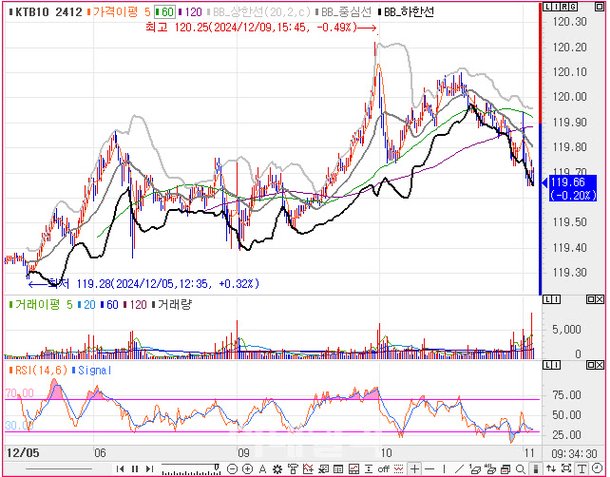Image resolution: width=610 pixels, height=477 pixels.
Task: Pause chart replay
Action: 135,469
